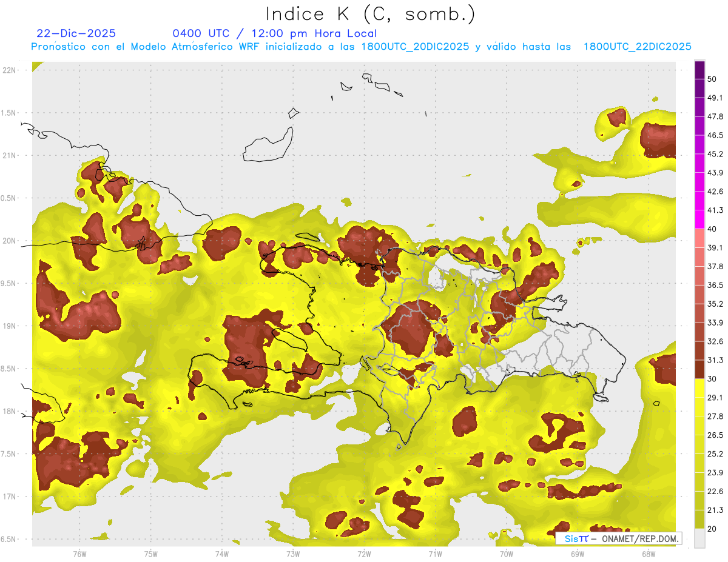Select the colorbar value "21.3"
Image resolution: width=728 pixels, height=562 pixels.
715,510
